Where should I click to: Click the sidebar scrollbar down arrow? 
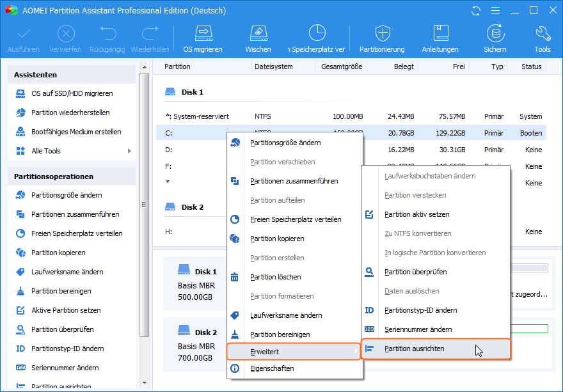point(145,384)
